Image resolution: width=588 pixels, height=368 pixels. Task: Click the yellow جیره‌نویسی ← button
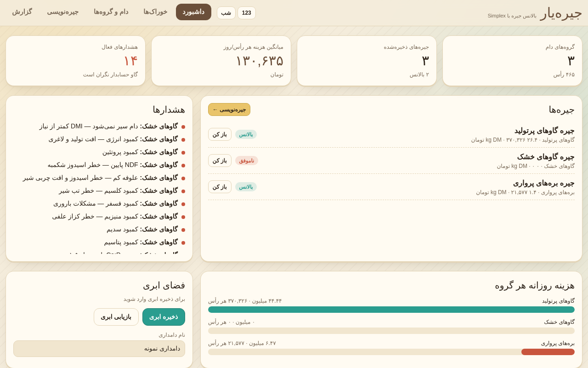(229, 109)
